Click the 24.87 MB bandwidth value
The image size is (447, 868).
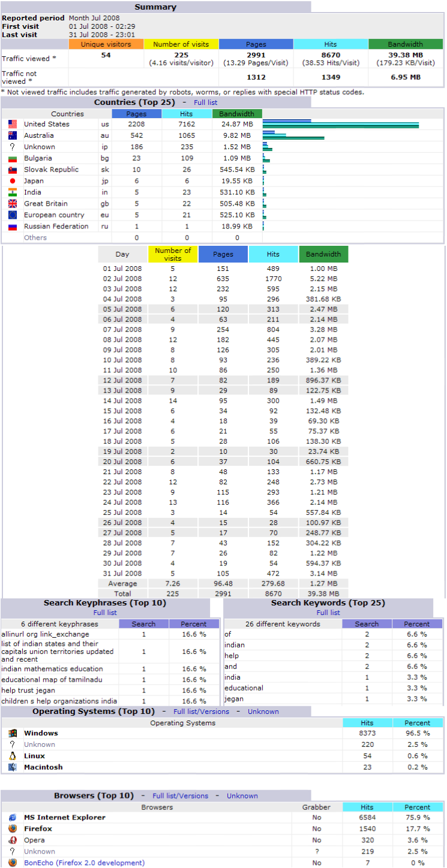click(236, 124)
